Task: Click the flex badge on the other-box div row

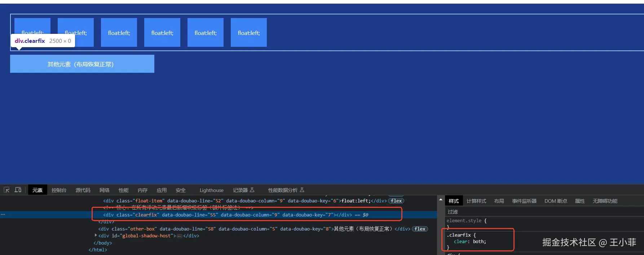Action: [420, 229]
